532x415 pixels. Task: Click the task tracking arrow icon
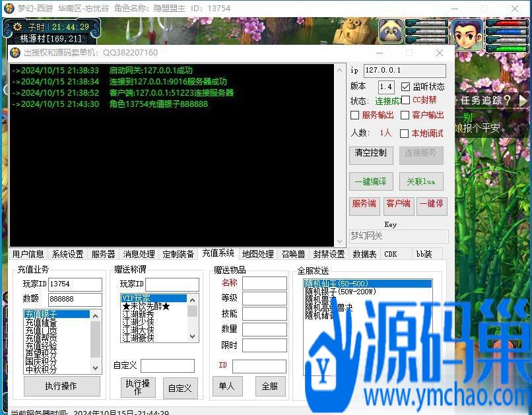[523, 100]
